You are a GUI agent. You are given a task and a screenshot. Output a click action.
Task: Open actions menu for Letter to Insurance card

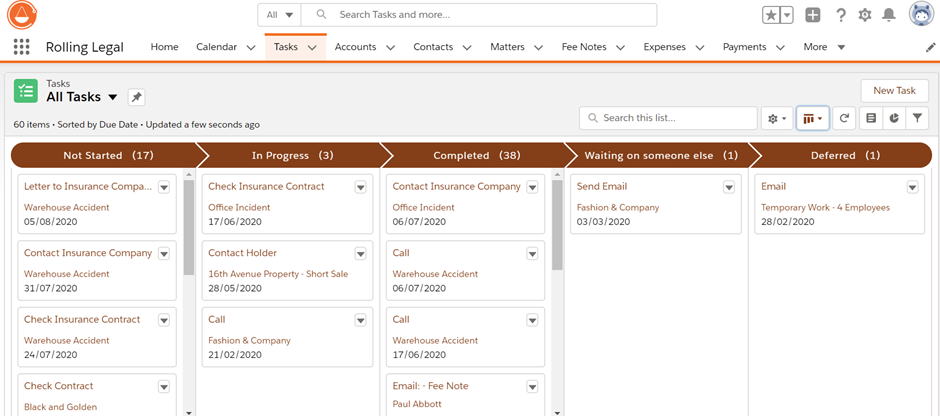pos(164,188)
